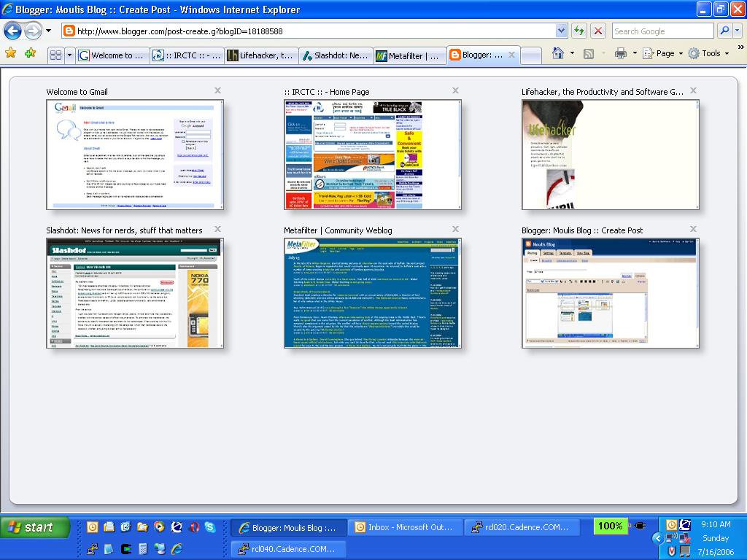The height and width of the screenshot is (560, 747).
Task: Launch Skype from the Quick Launch bar
Action: [210, 526]
